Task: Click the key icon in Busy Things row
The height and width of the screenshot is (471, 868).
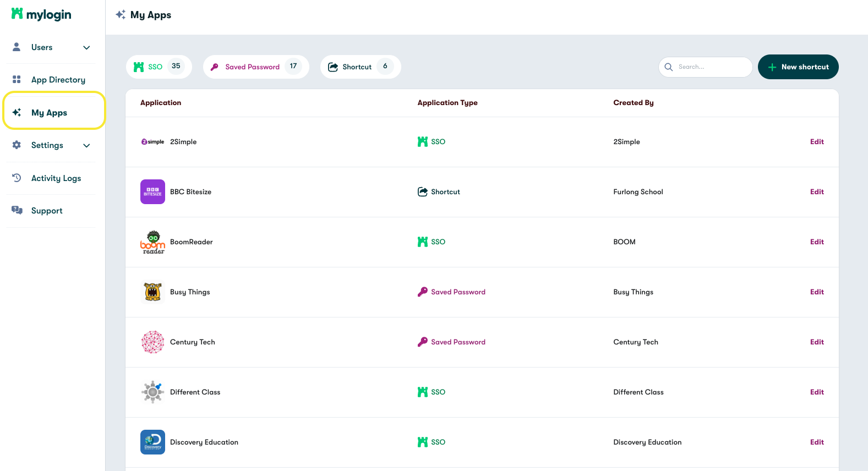Action: 423,292
